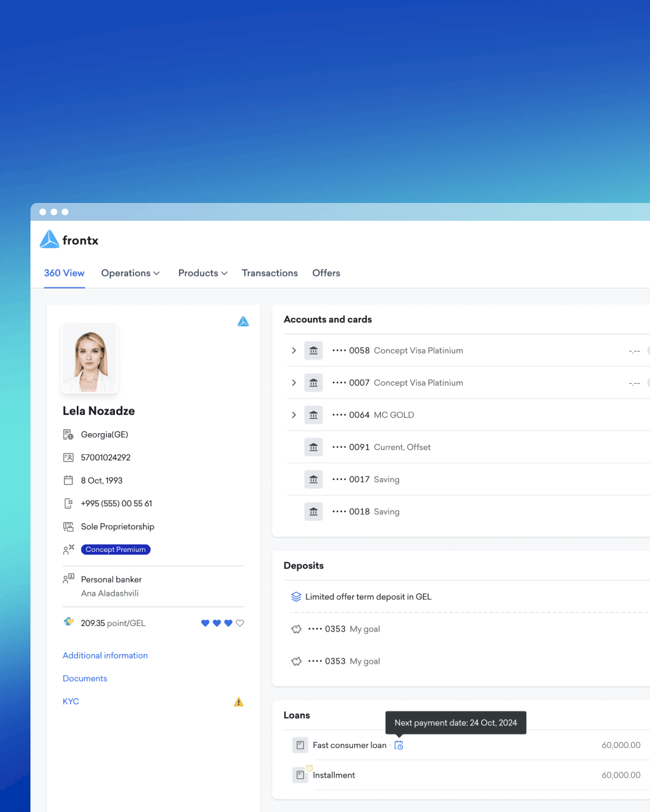This screenshot has height=812, width=650.
Task: Click the bank icon on account 0091
Action: tap(313, 447)
